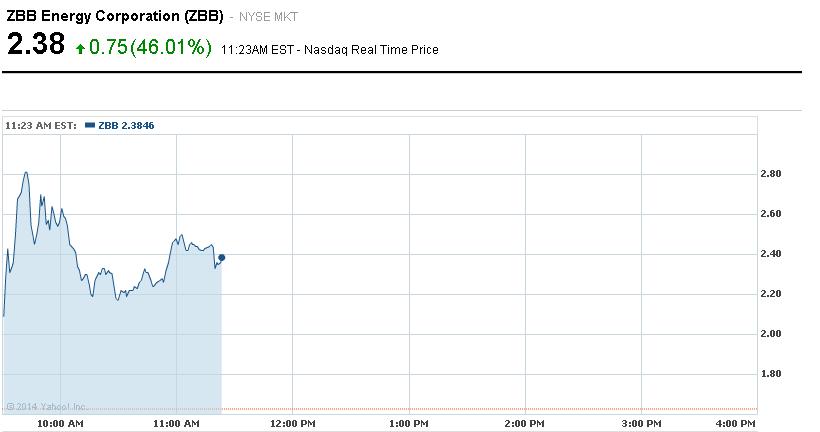Click the 12:00 PM time axis label
Screen dimensions: 820x432
[293, 424]
